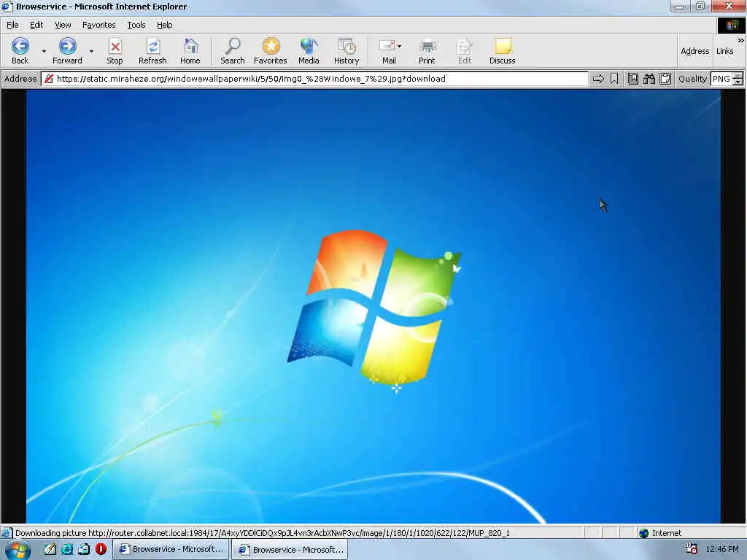Click the Mail toolbar button
The image size is (747, 560).
coord(387,51)
